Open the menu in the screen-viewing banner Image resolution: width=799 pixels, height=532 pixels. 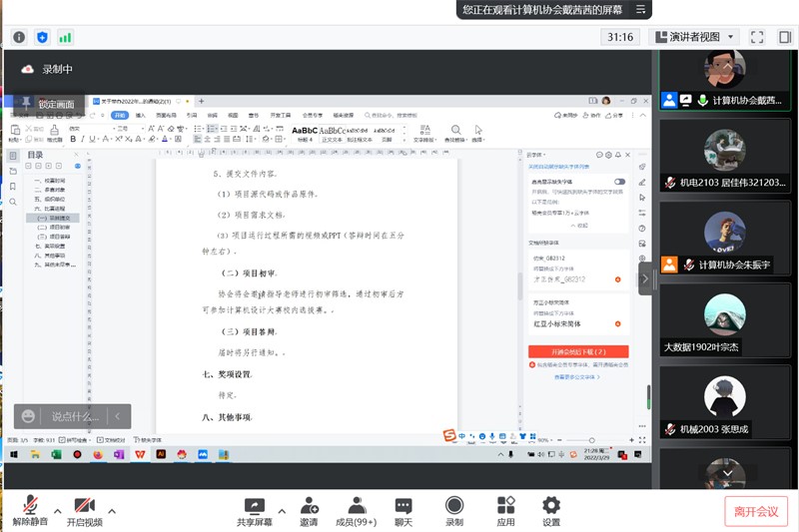[x=635, y=10]
